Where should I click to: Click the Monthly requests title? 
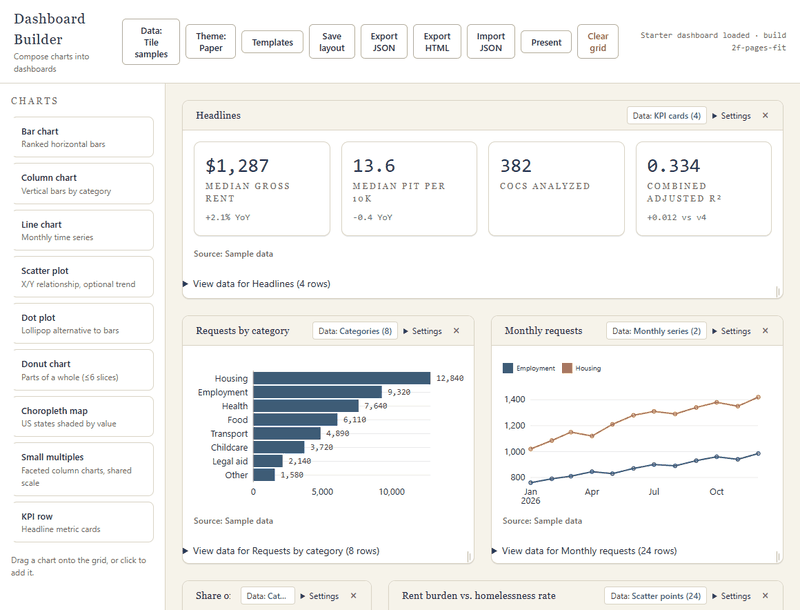tap(543, 331)
